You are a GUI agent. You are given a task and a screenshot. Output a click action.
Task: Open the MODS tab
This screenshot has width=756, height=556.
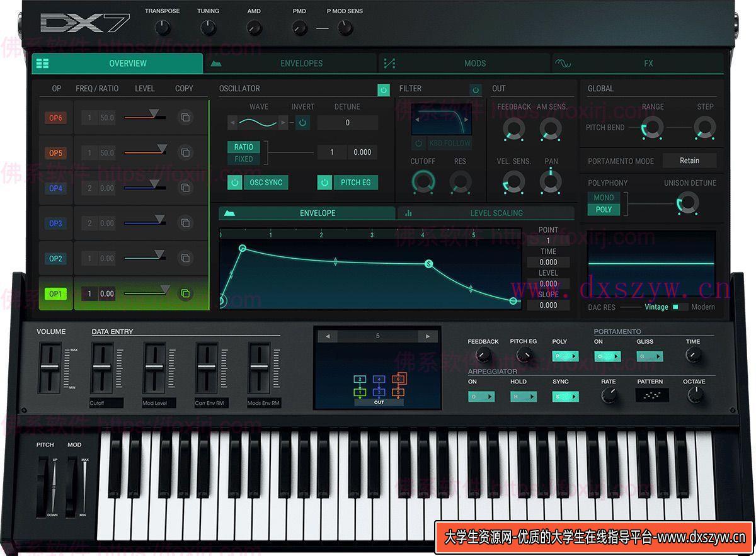464,64
